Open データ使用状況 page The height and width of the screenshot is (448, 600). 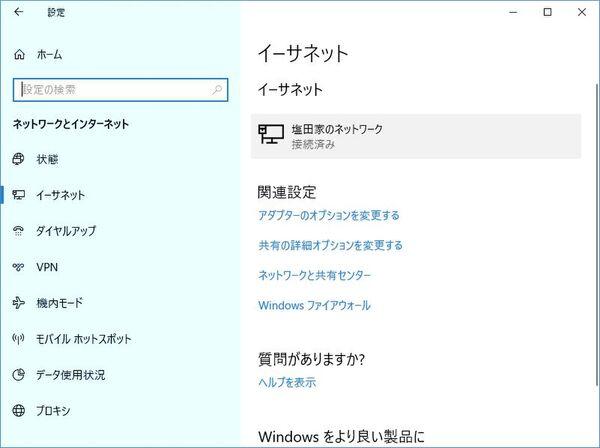click(70, 375)
